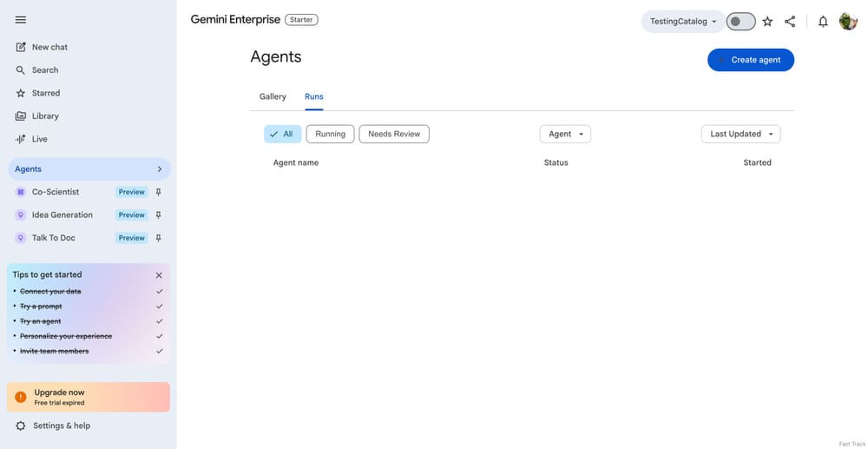868x449 pixels.
Task: Click the Create agent button
Action: pyautogui.click(x=751, y=60)
